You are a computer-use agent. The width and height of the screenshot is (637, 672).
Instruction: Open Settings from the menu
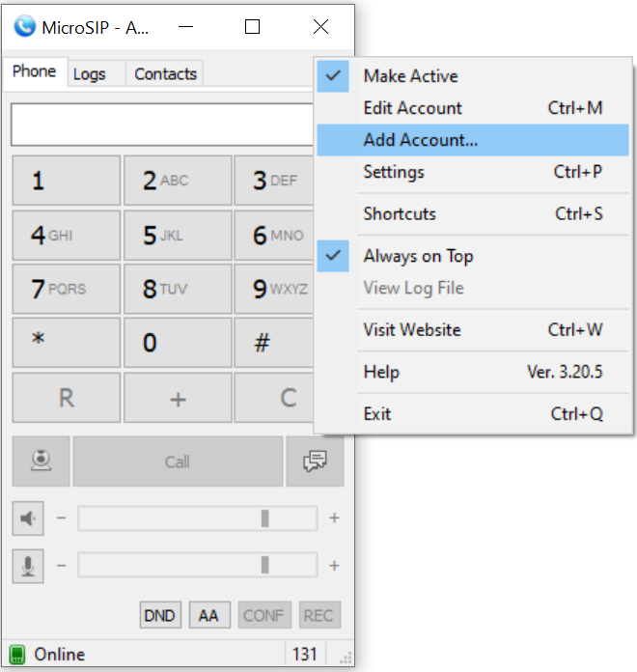(x=394, y=172)
